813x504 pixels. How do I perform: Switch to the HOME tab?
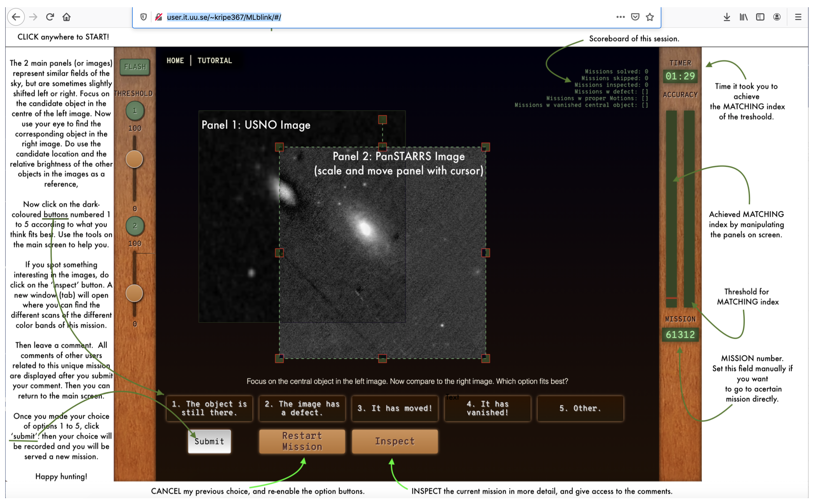pos(175,60)
